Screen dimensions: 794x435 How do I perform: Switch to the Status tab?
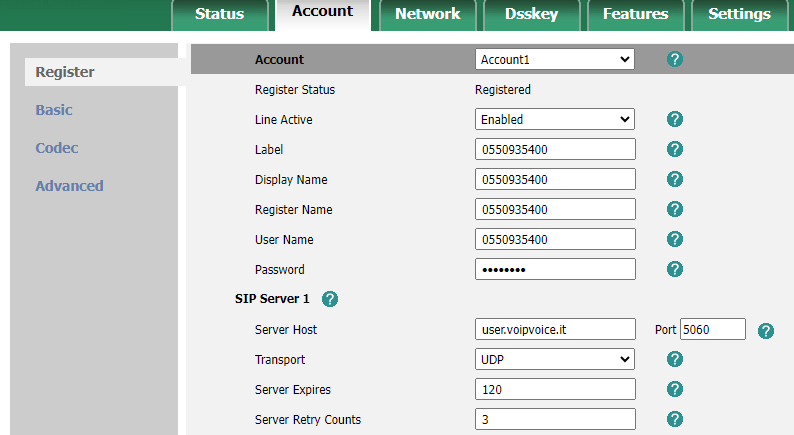[219, 15]
